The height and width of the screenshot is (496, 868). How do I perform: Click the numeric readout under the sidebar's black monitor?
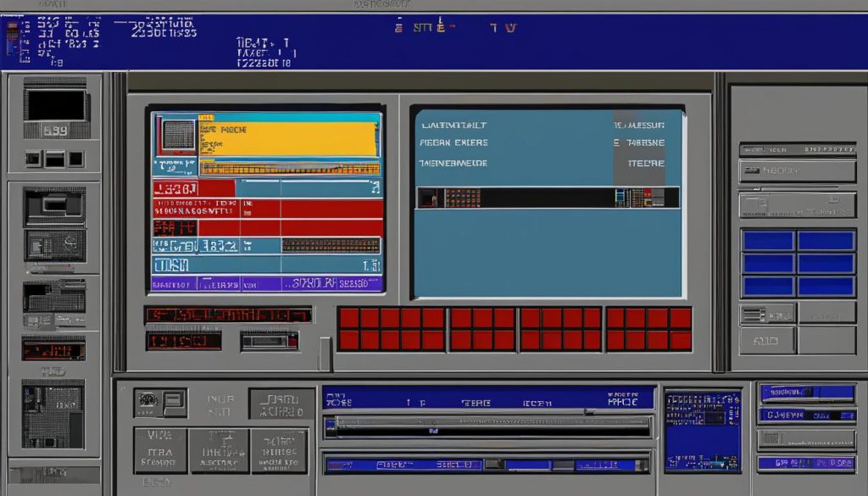(x=56, y=131)
